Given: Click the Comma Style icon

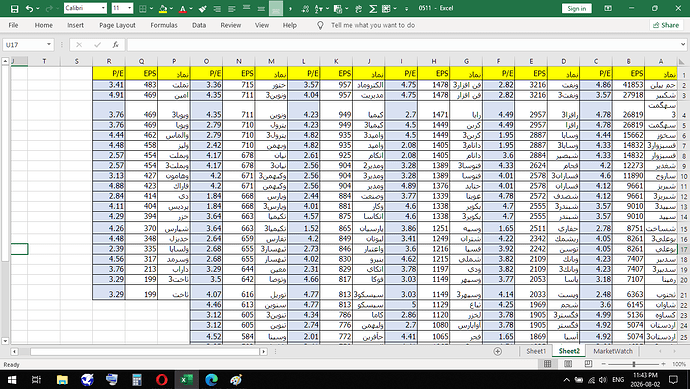Looking at the screenshot, I should (x=290, y=8).
